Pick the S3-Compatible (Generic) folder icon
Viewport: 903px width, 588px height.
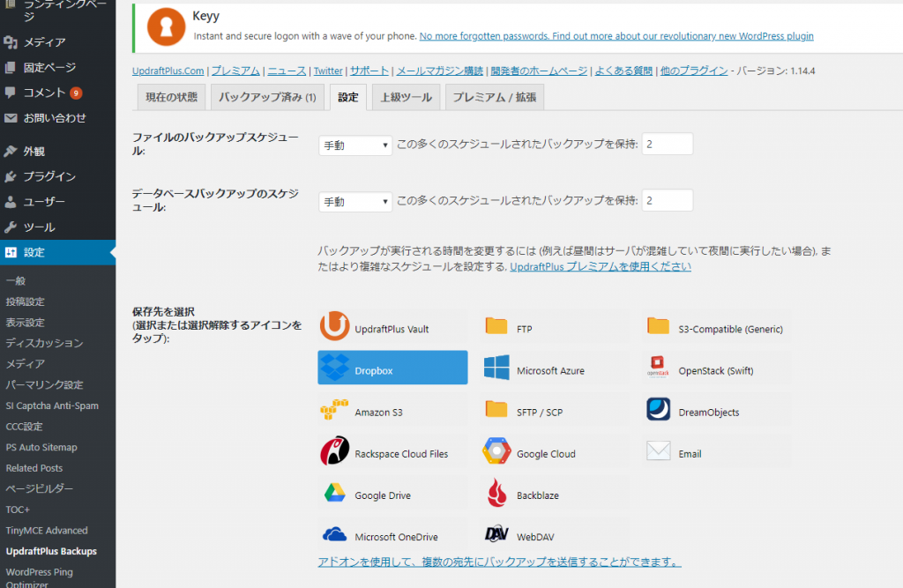[x=658, y=326]
